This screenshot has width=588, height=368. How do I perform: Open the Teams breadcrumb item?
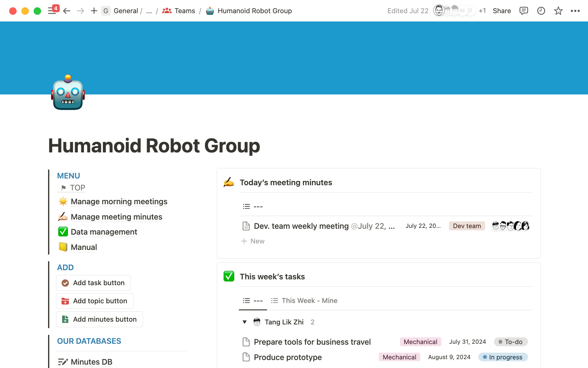tap(184, 11)
